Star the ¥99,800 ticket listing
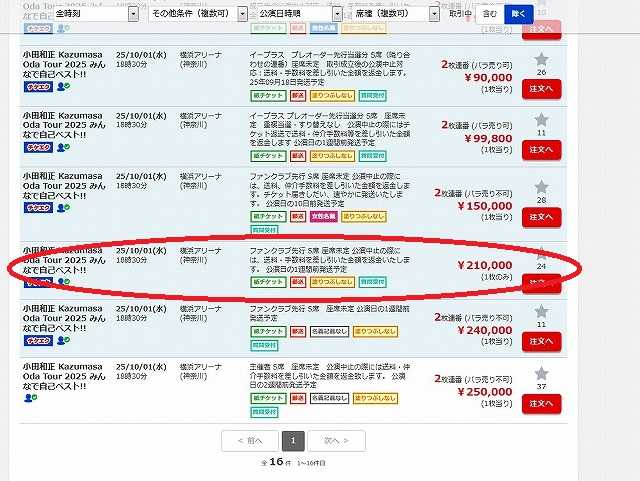This screenshot has height=481, width=640. (541, 120)
